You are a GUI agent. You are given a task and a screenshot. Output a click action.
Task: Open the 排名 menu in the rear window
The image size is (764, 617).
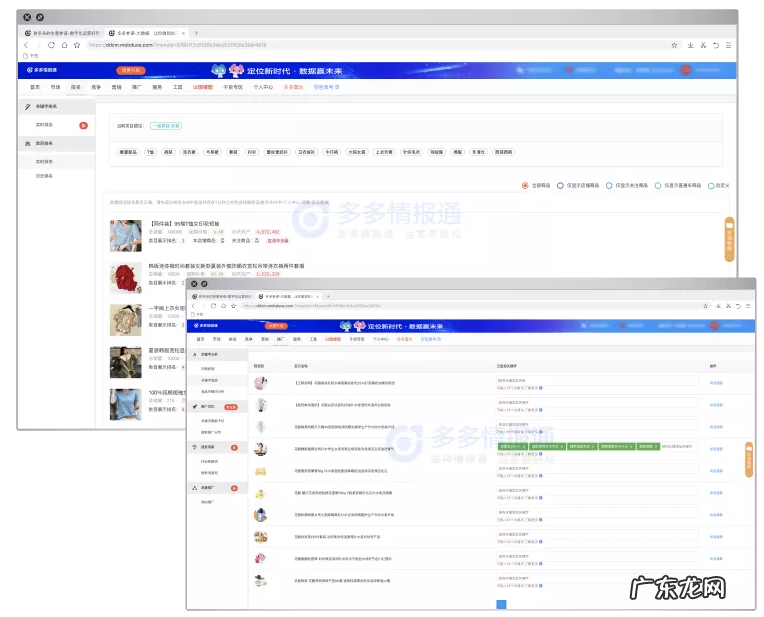[x=76, y=87]
